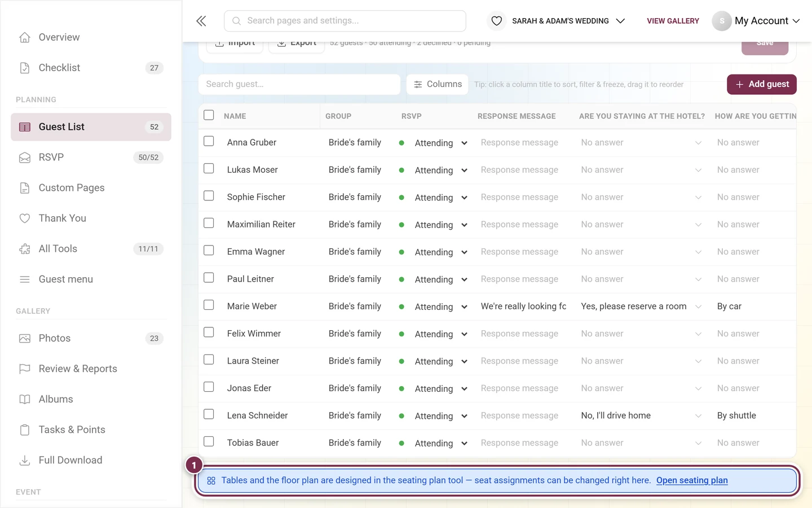Open the Guest List sidebar item
The width and height of the screenshot is (812, 508).
pyautogui.click(x=91, y=127)
